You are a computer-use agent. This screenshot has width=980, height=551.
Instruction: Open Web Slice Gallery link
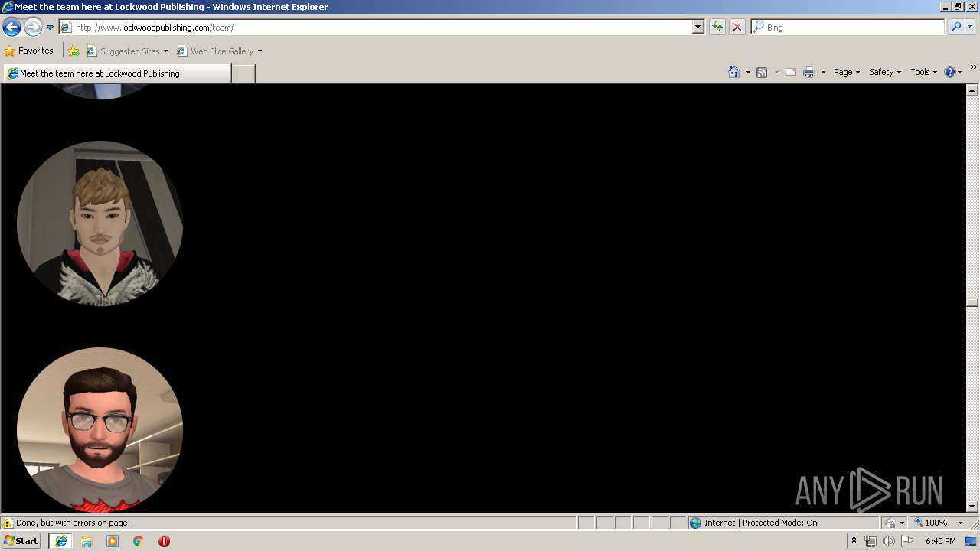point(216,51)
